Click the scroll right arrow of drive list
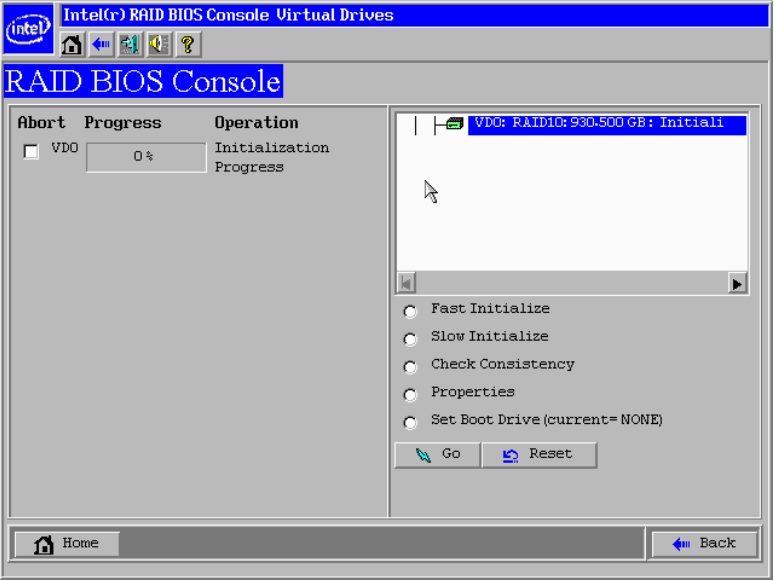 pos(737,284)
